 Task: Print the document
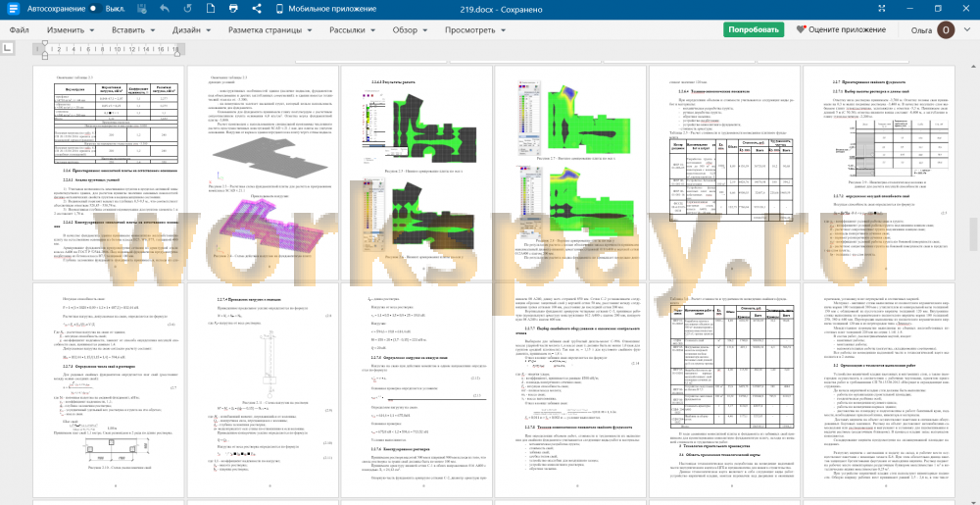coord(234,9)
